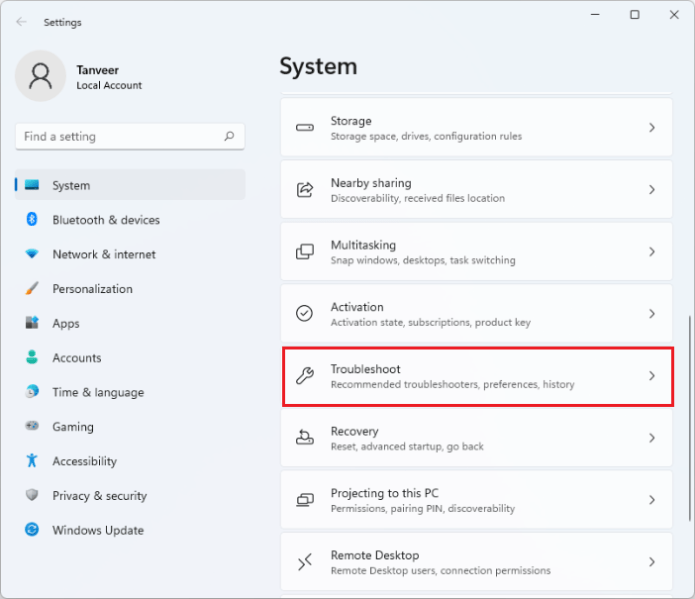Click the Windows Update sync icon
This screenshot has height=599, width=695.
(32, 529)
